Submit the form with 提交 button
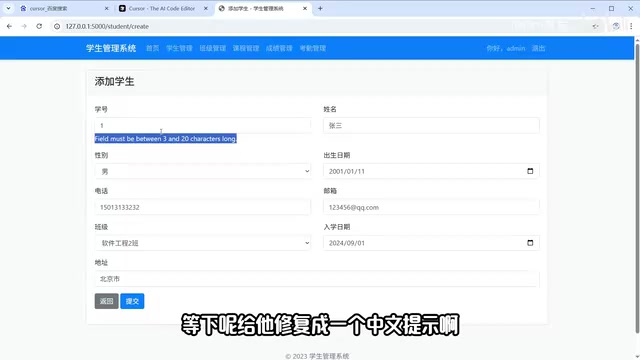Viewport: 640px width, 360px height. [x=132, y=301]
